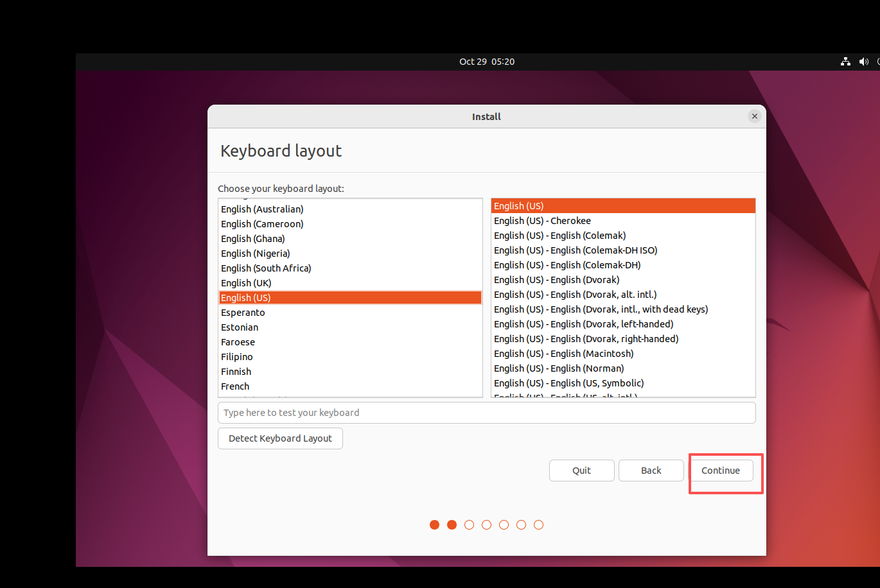The image size is (880, 588).
Task: Pick English (South Africa) layout
Action: pyautogui.click(x=350, y=268)
